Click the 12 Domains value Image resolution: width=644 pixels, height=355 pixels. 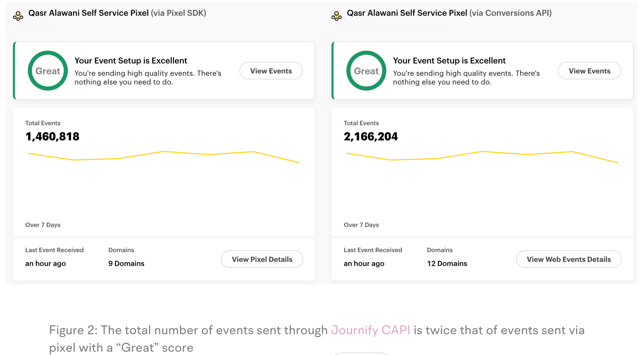point(447,263)
